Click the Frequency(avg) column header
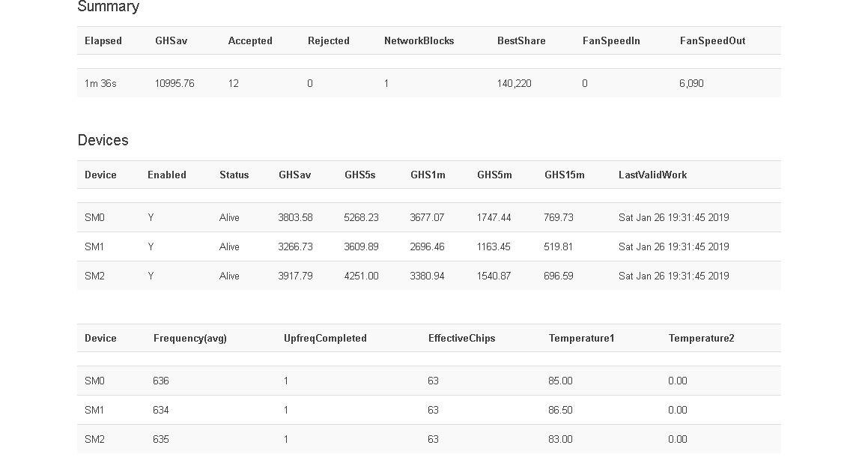Screen dimensions: 868x457 pos(189,339)
